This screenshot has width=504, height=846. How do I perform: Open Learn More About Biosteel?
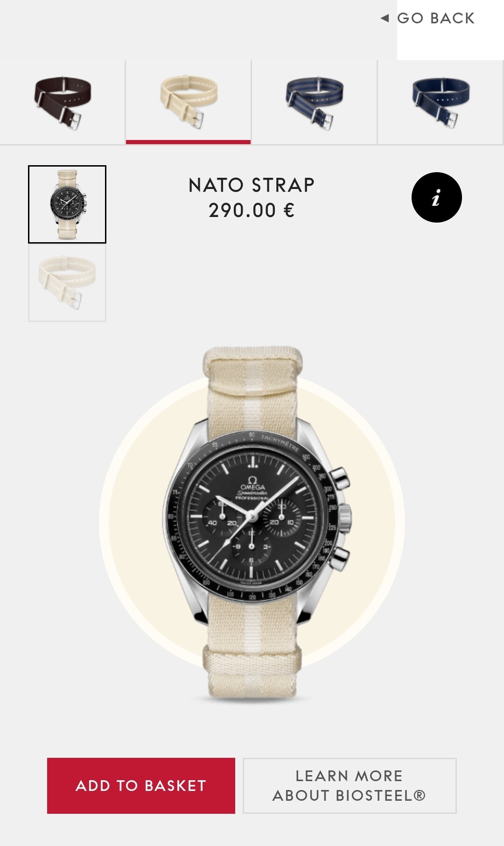350,786
